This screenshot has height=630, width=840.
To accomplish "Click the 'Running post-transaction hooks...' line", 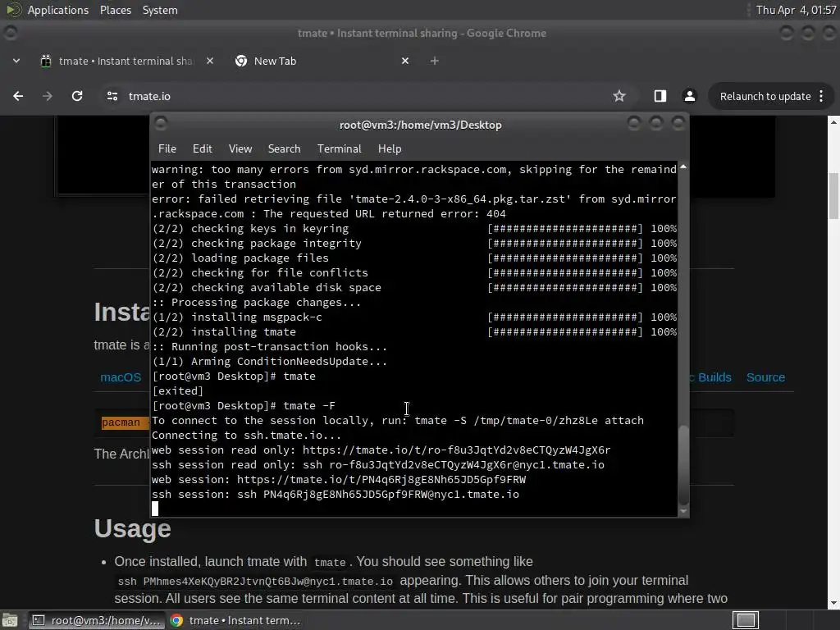I will click(x=269, y=347).
